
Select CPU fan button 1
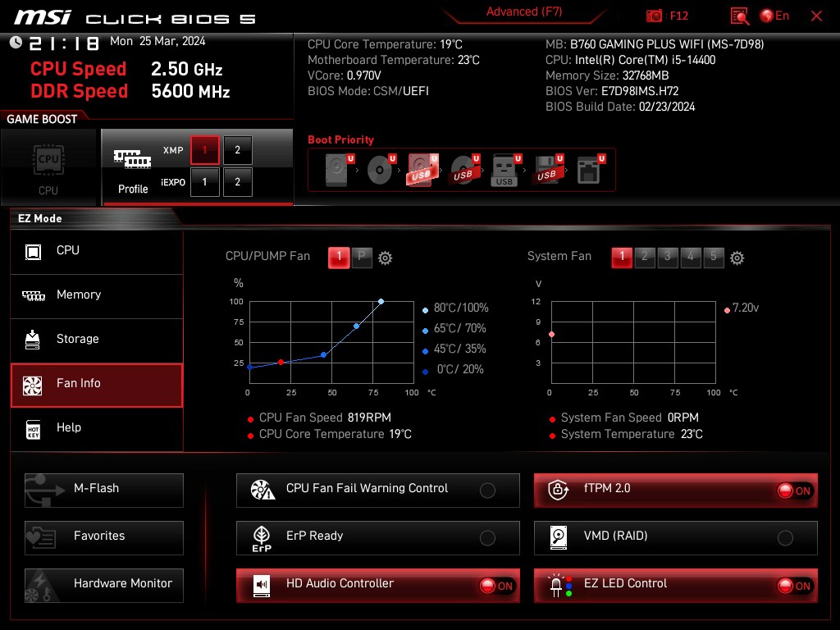[339, 257]
